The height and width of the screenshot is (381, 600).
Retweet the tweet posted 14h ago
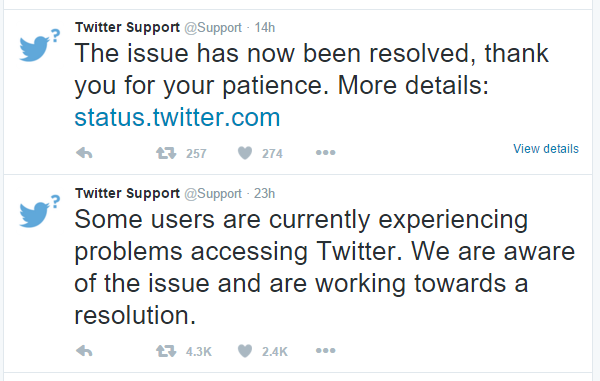coord(166,153)
